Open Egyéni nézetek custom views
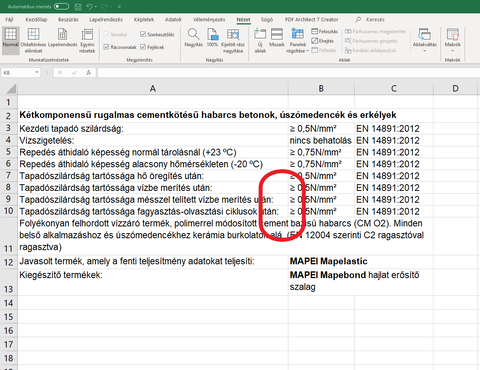Image resolution: width=480 pixels, height=370 pixels. coord(87,40)
